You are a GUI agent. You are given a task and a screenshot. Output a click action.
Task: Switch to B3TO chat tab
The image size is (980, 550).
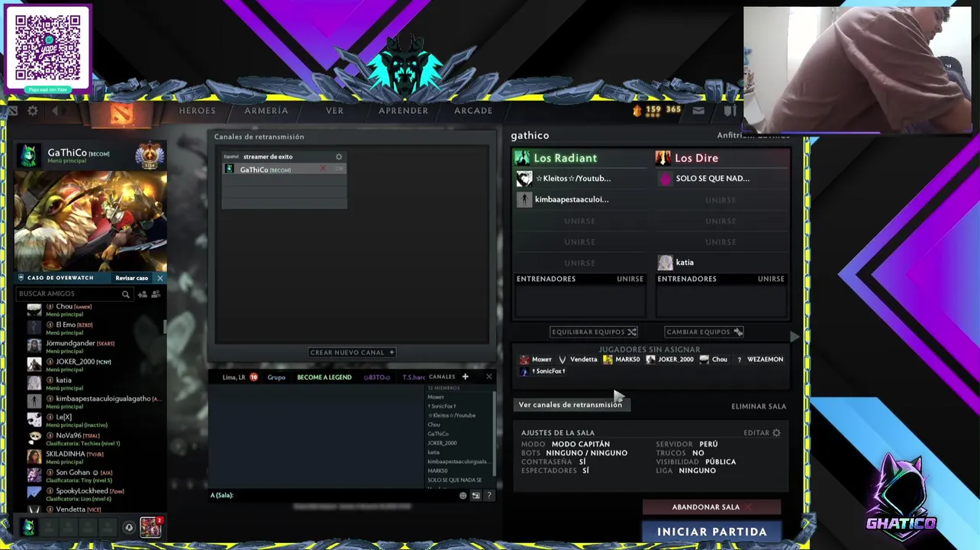(376, 377)
